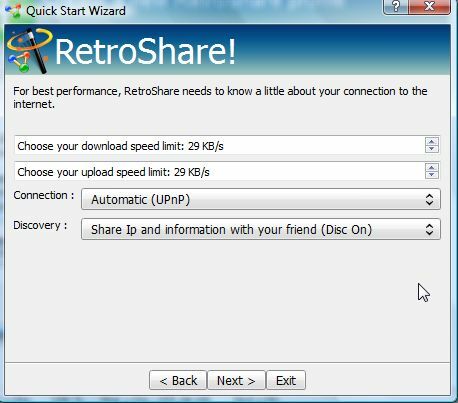458x403 pixels.
Task: Go Back to the previous wizard page
Action: (178, 380)
